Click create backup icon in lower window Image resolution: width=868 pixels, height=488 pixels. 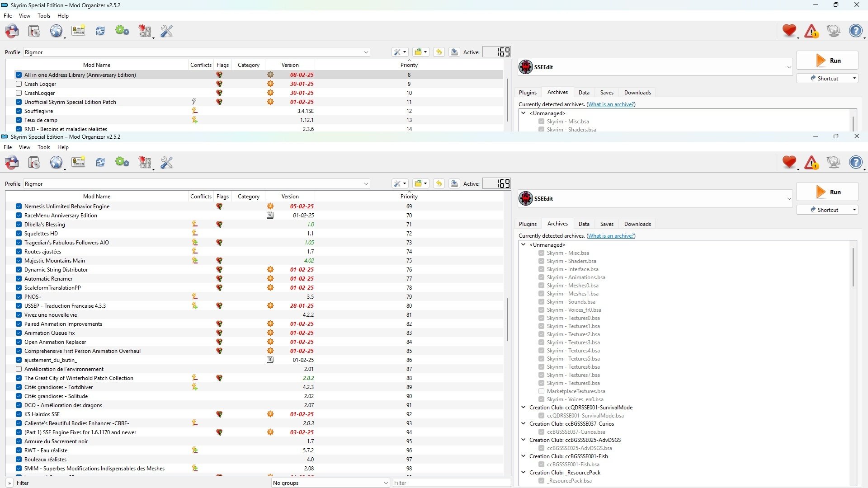click(454, 183)
